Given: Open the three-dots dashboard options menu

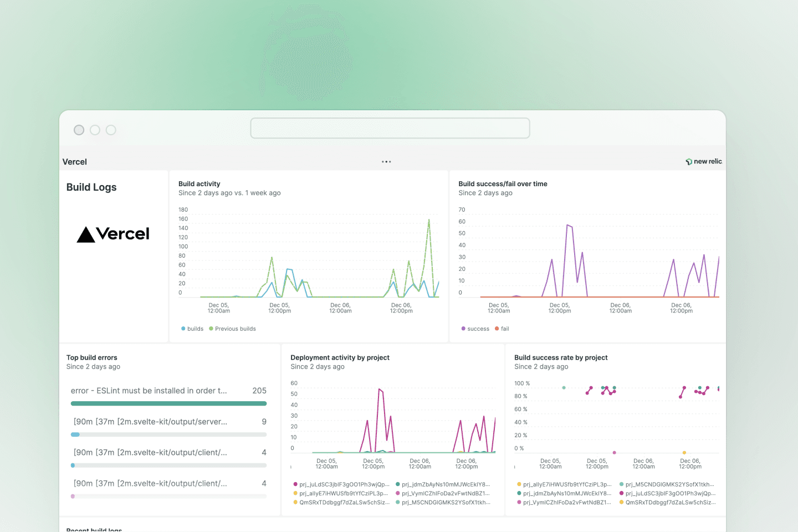Looking at the screenshot, I should pos(386,162).
